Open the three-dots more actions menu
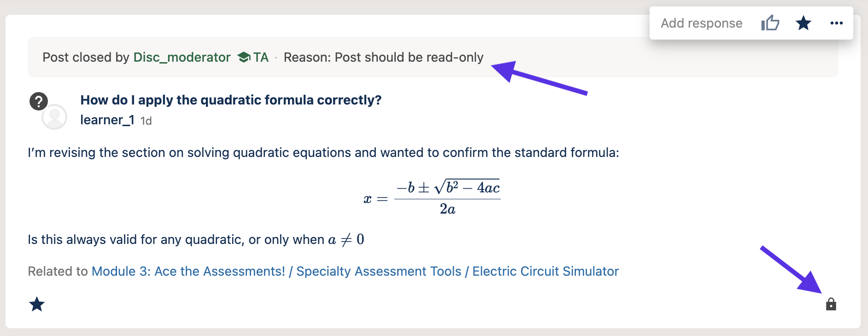Screen dimensions: 868x336 [x=836, y=23]
